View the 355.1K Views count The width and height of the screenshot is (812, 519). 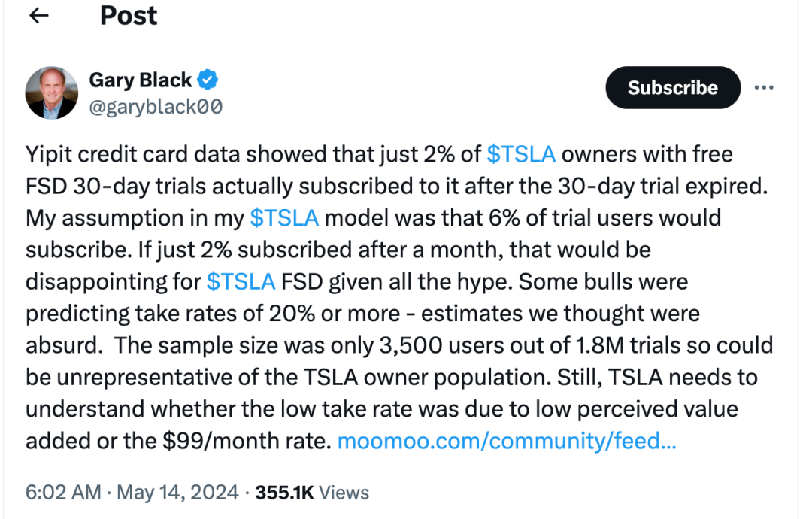pos(312,493)
